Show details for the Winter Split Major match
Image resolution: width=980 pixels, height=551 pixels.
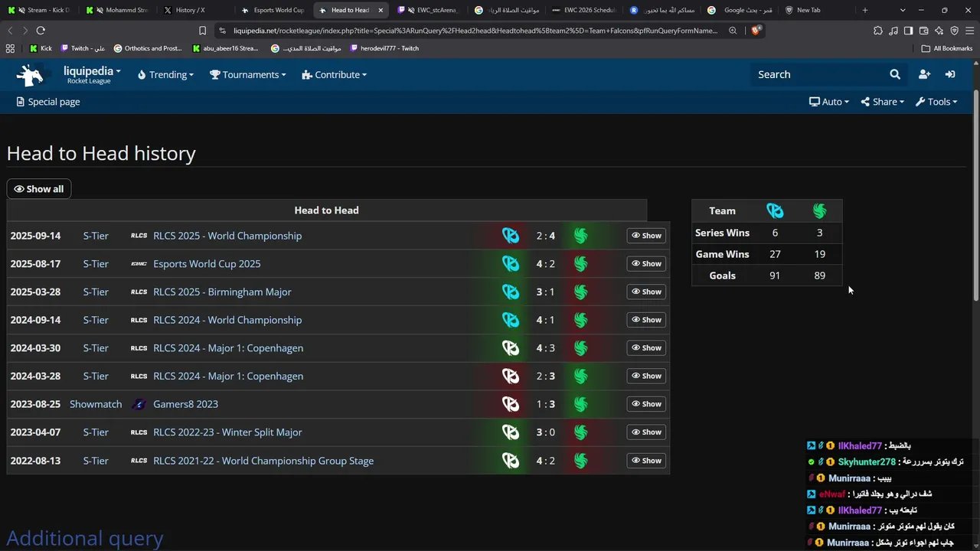click(x=646, y=432)
